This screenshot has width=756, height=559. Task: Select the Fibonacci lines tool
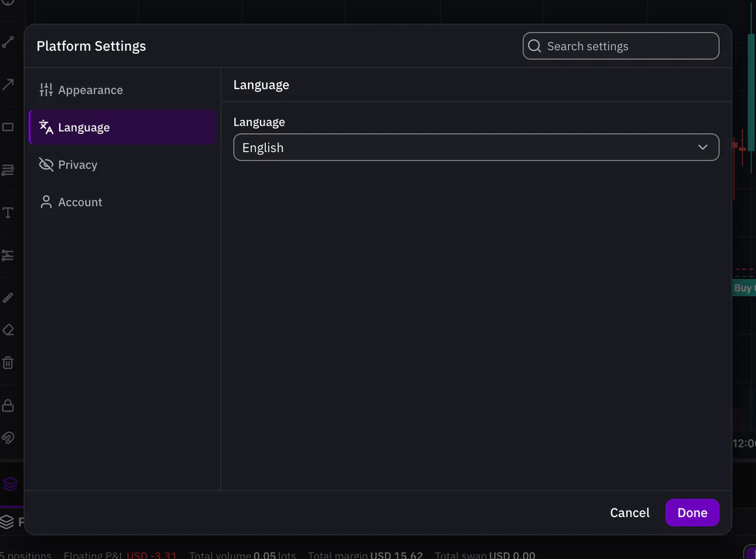[8, 170]
